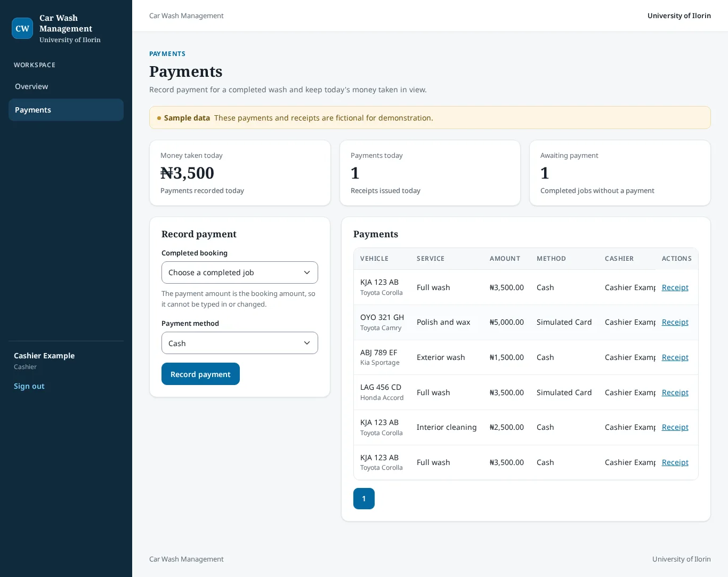Click Car Wash Management breadcrumb at top
Viewport: 728px width, 577px height.
[187, 16]
